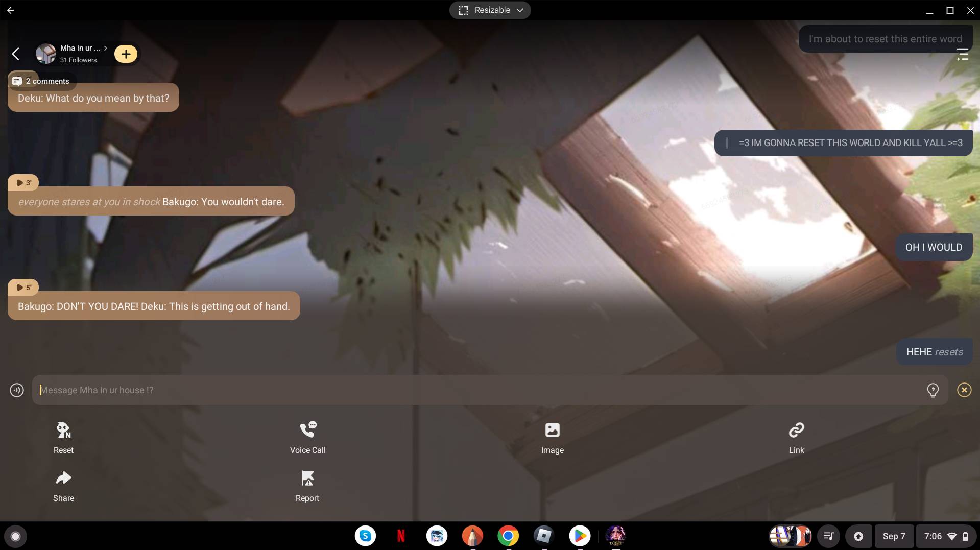Tap the lightbulb suggestion icon

point(933,390)
